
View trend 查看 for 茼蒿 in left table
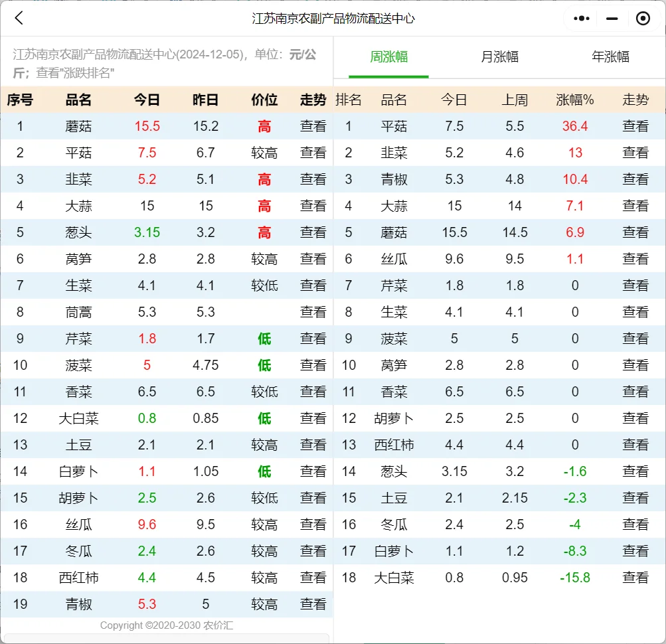[x=313, y=312]
